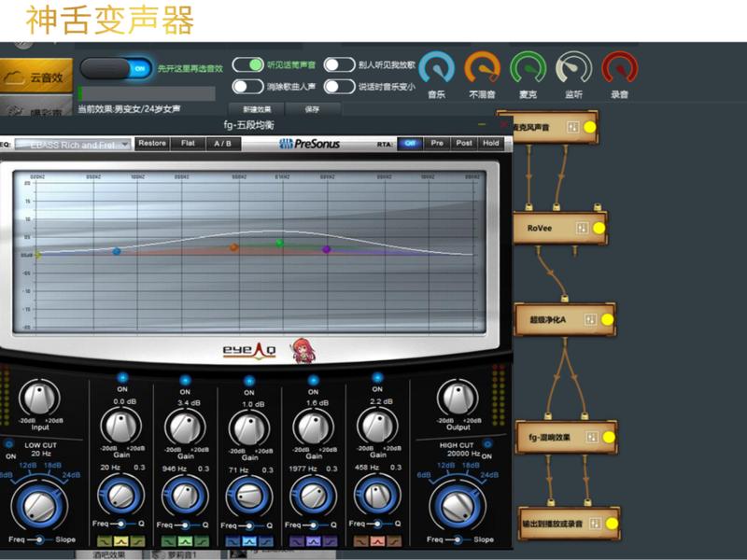Toggle the main ON effect switch
The width and height of the screenshot is (747, 560).
116,68
